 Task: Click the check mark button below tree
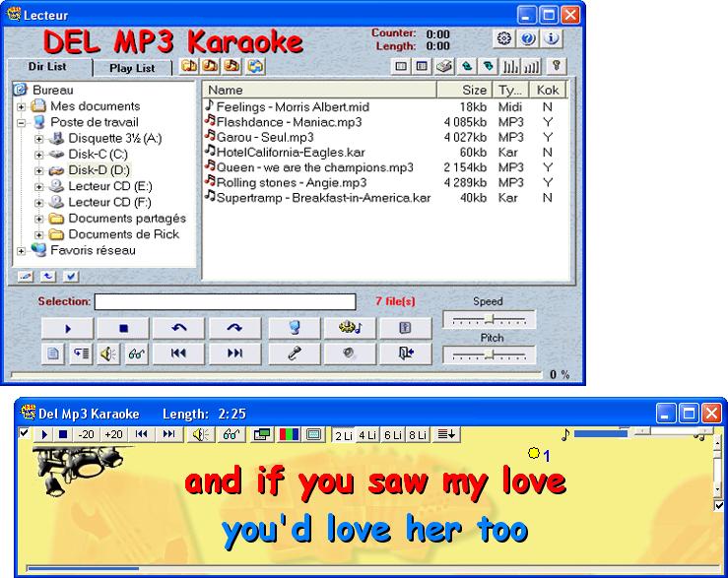(x=71, y=277)
